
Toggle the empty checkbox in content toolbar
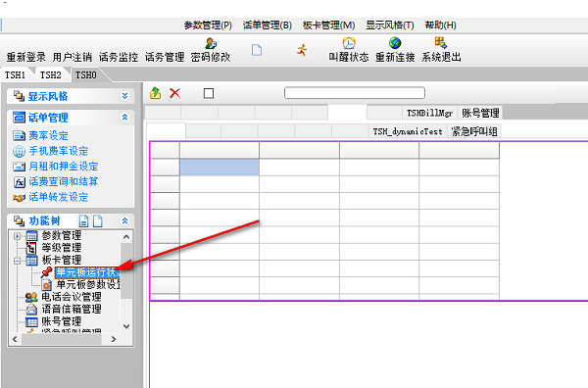click(x=209, y=93)
